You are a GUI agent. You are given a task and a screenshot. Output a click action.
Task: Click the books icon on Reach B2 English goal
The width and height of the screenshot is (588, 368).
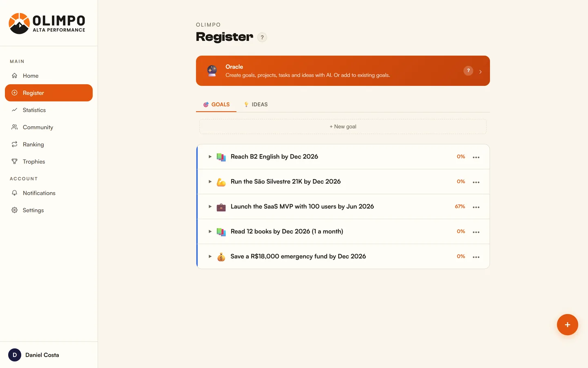tap(221, 157)
